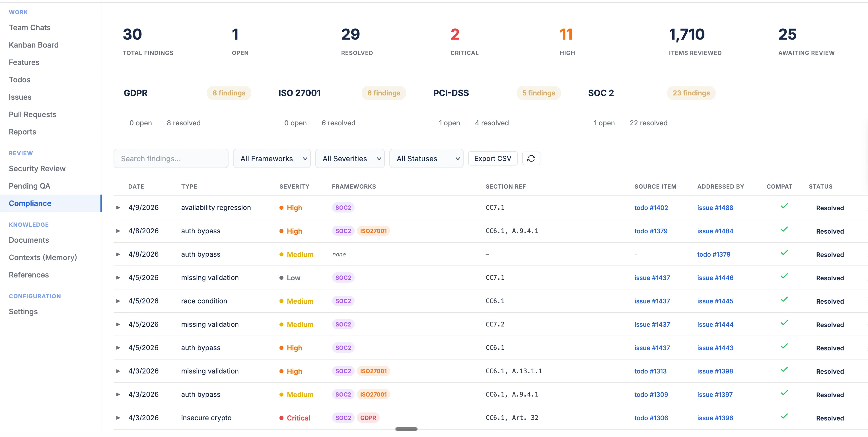The height and width of the screenshot is (437, 868).
Task: Open the All Severities dropdown
Action: 350,158
